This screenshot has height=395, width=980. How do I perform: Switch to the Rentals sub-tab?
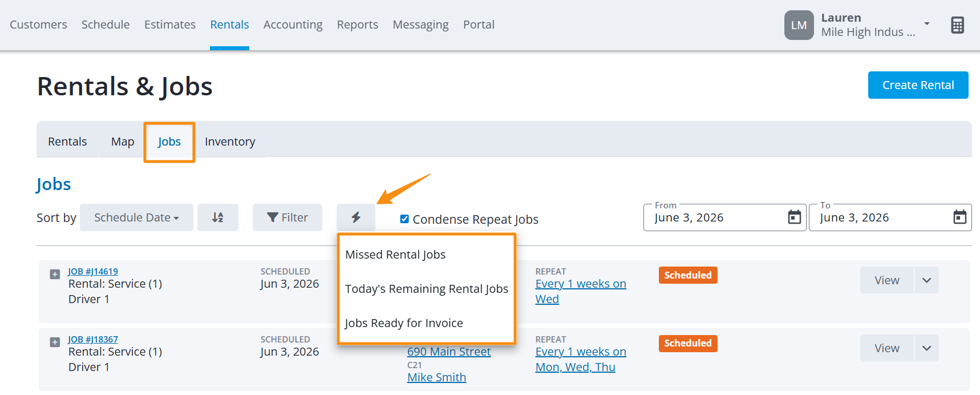67,142
